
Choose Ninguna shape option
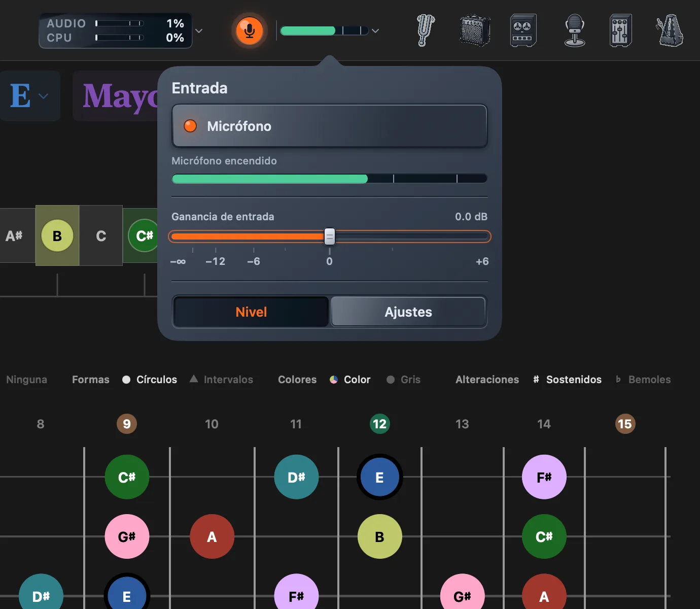pyautogui.click(x=26, y=380)
